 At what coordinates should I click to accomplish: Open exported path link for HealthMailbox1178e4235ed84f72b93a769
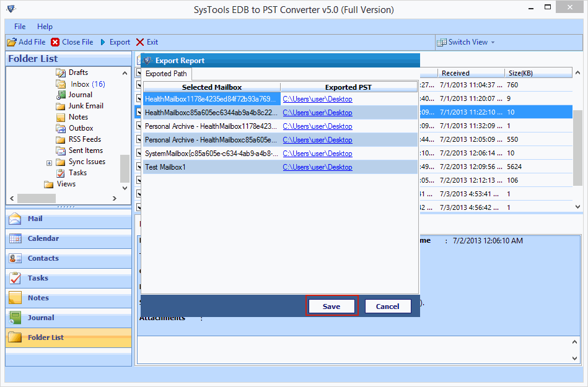pos(317,99)
